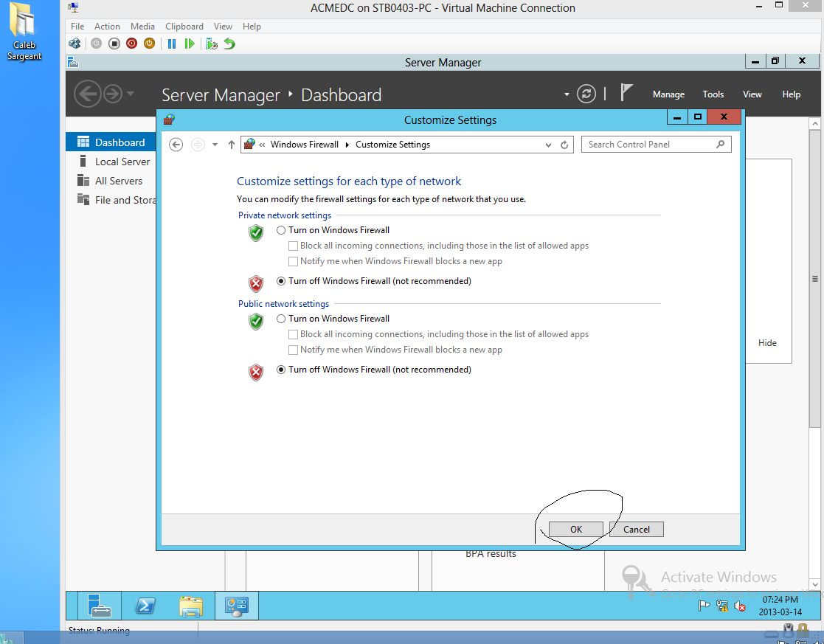Click Control Panel taskbar icon
The image size is (824, 644).
click(237, 606)
